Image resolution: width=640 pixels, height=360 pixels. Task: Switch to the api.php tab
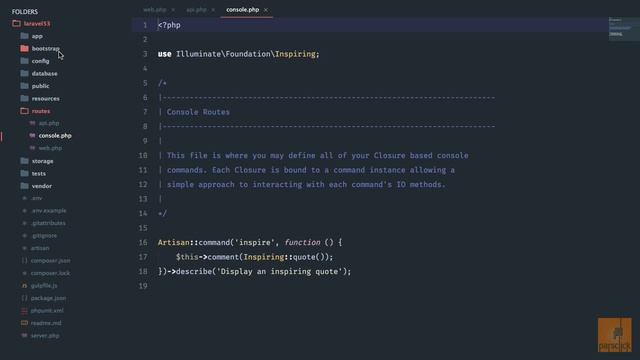click(x=196, y=9)
